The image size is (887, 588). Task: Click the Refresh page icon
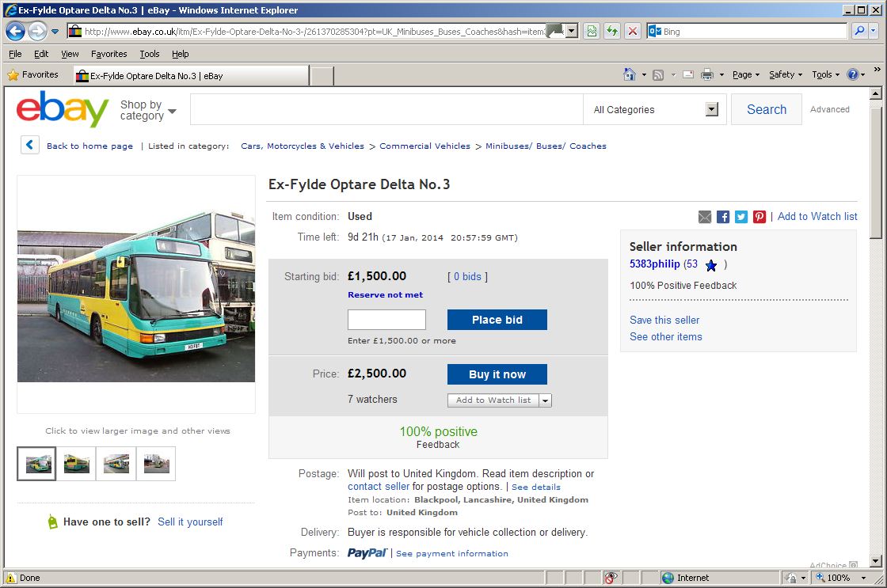point(612,32)
